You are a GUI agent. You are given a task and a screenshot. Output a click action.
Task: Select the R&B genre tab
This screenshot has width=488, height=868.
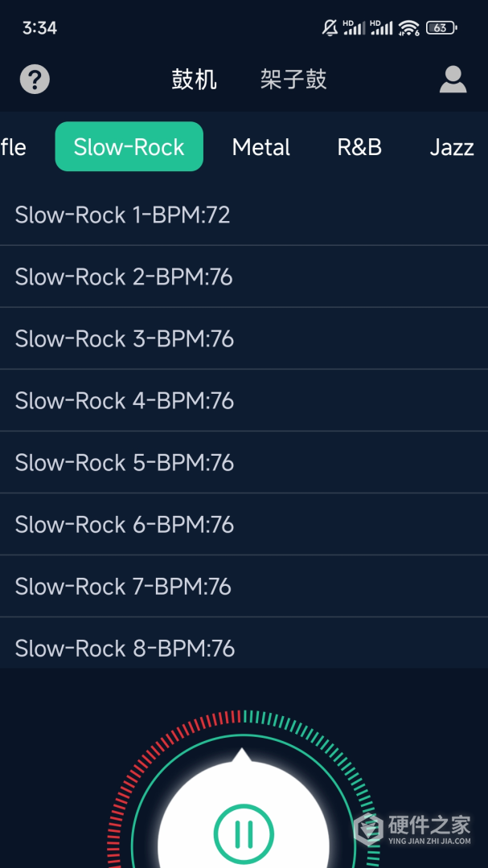359,147
